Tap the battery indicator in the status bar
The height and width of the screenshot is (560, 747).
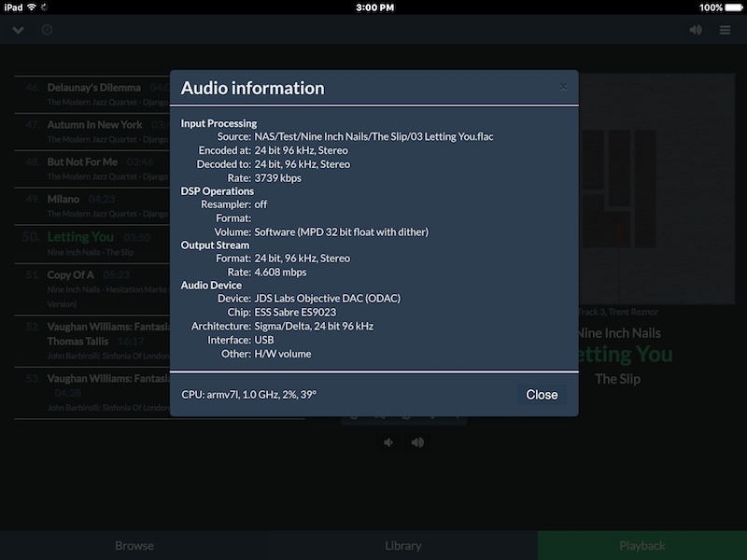[x=733, y=7]
